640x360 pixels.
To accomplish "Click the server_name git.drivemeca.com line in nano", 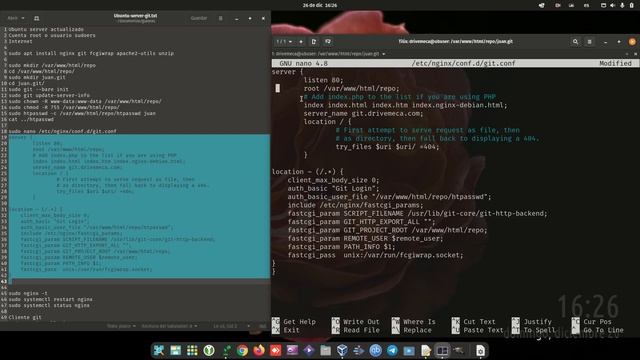I will point(363,113).
